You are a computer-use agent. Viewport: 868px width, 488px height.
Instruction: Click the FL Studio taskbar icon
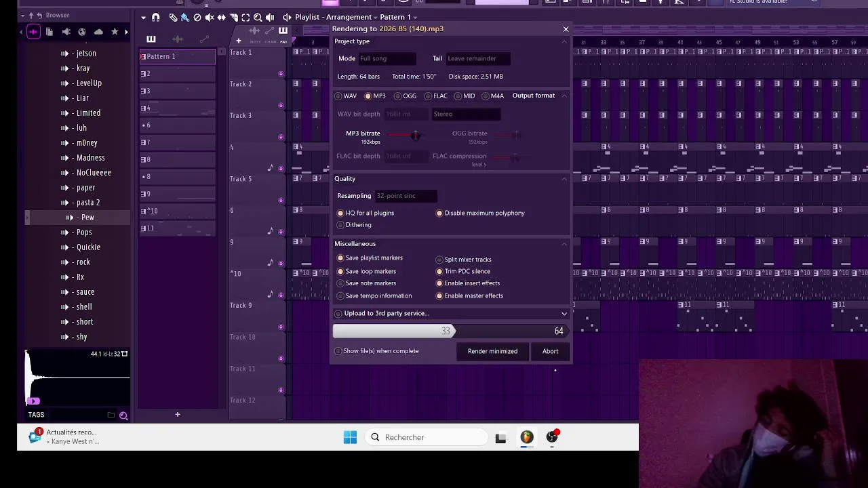526,437
